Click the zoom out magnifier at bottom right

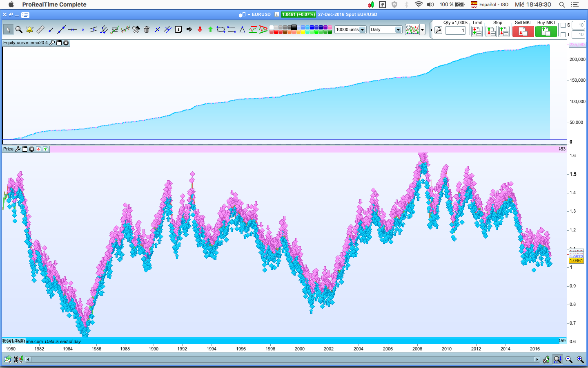click(x=569, y=359)
